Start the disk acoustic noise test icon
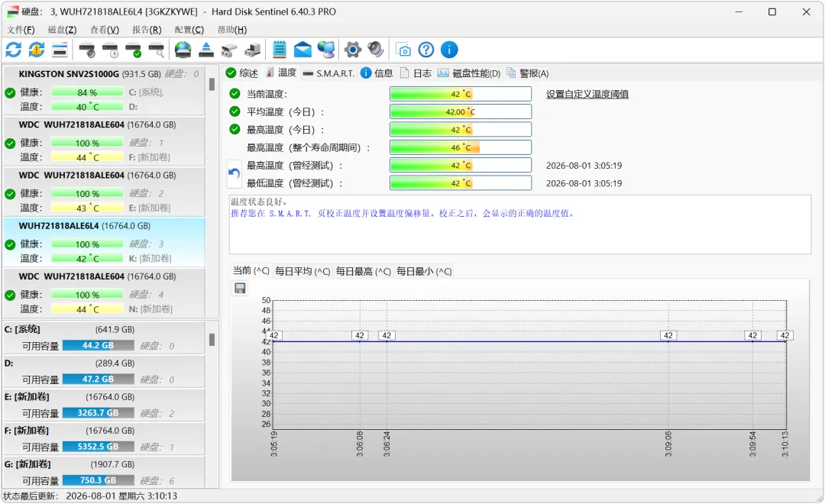This screenshot has height=504, width=825. pyautogui.click(x=87, y=50)
